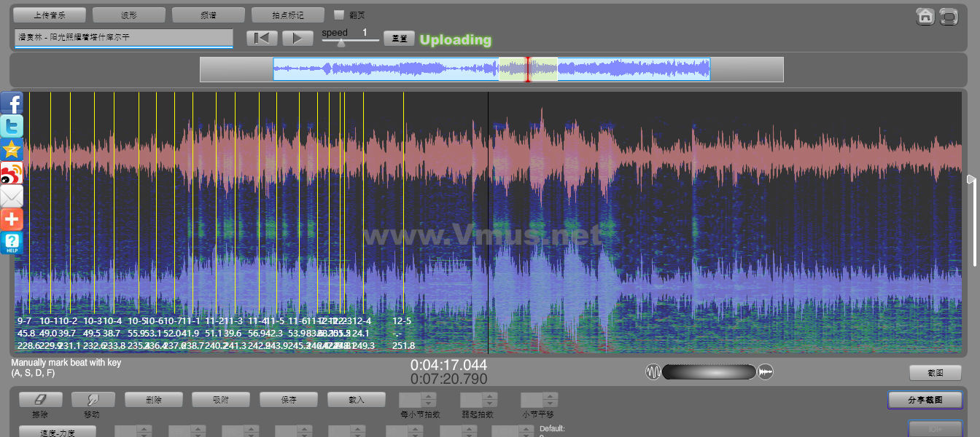Increase the 弱起拍数 stepper value

click(490, 396)
